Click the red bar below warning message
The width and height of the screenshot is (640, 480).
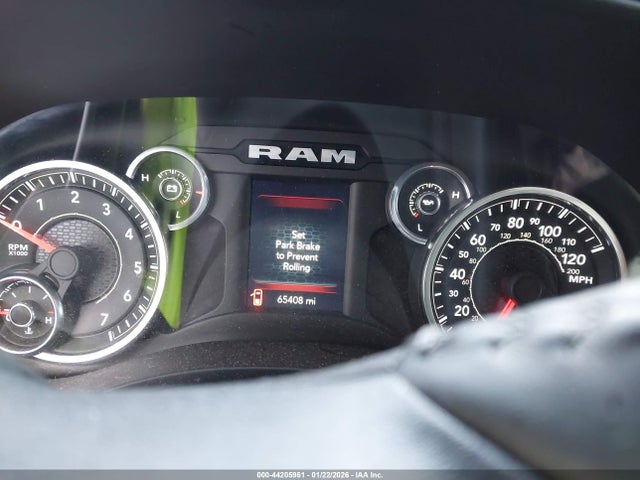pos(299,286)
